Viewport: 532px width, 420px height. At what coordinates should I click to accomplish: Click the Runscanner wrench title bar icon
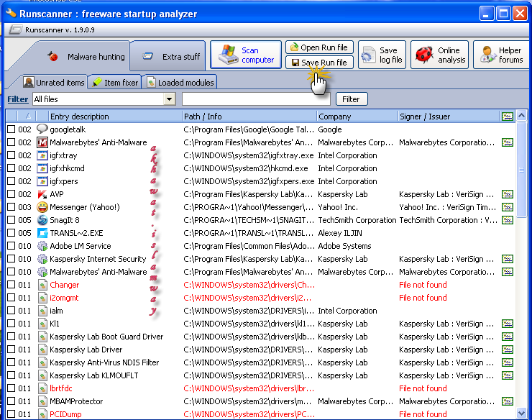click(11, 13)
